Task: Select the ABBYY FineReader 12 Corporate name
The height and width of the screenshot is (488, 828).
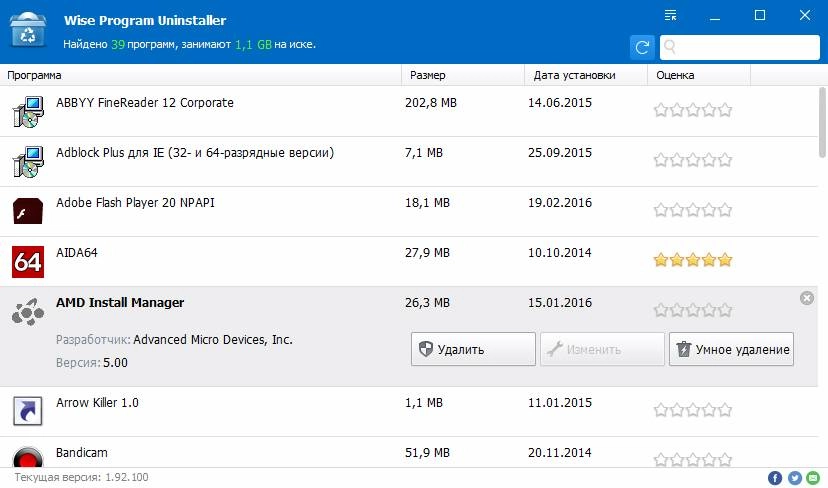Action: [x=145, y=102]
